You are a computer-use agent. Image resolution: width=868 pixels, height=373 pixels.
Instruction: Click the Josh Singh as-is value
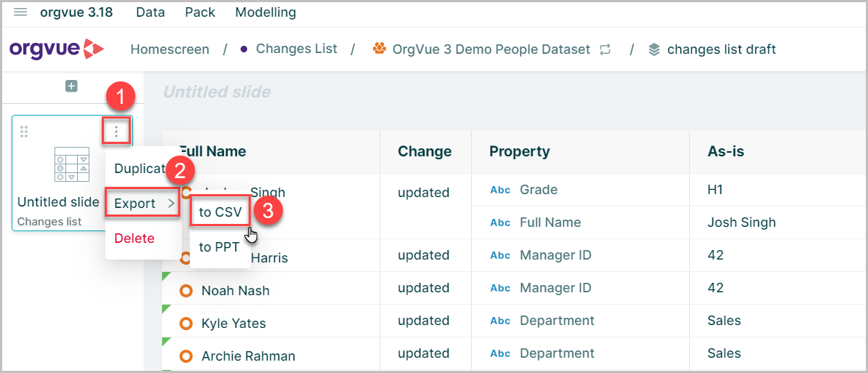(742, 222)
